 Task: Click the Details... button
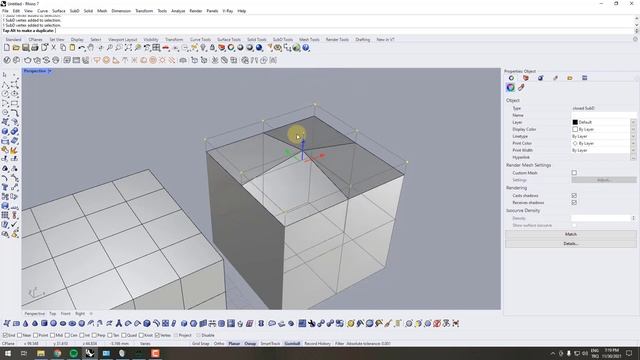571,244
